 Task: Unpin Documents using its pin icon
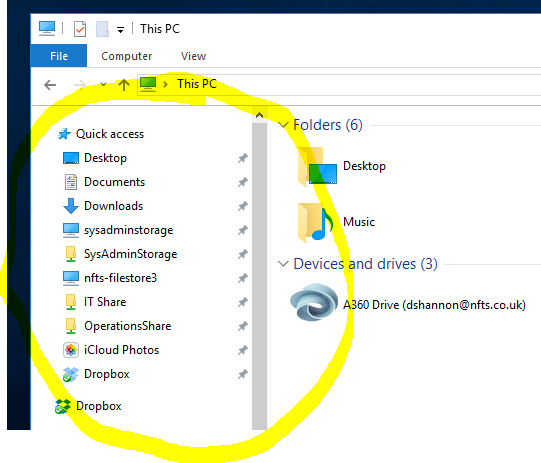point(243,182)
